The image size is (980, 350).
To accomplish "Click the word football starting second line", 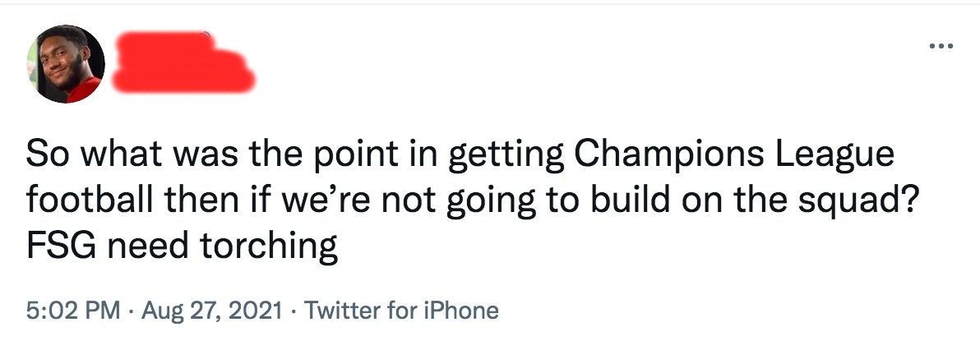I will (87, 200).
